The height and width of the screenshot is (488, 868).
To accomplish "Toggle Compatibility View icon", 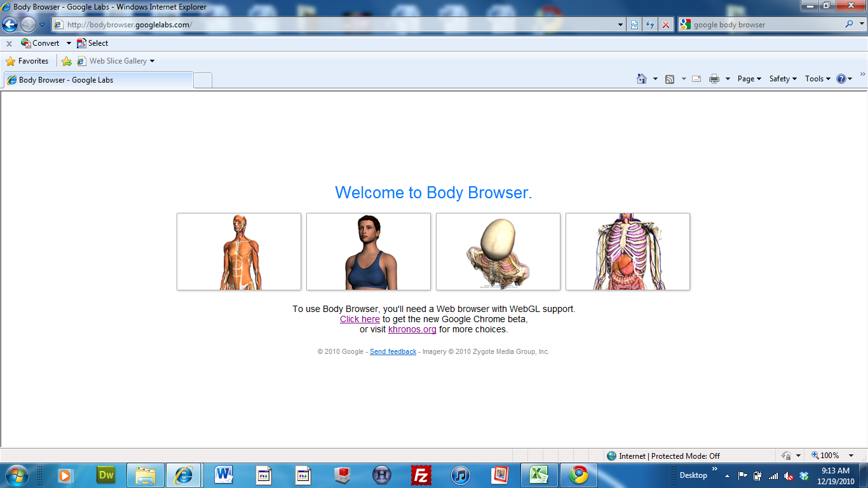I will coord(634,25).
